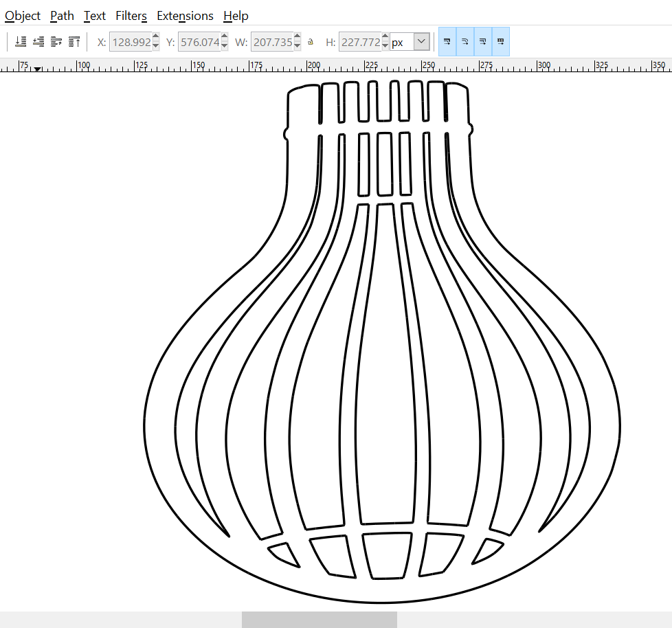The height and width of the screenshot is (628, 672).
Task: Open the Help menu
Action: 236,16
